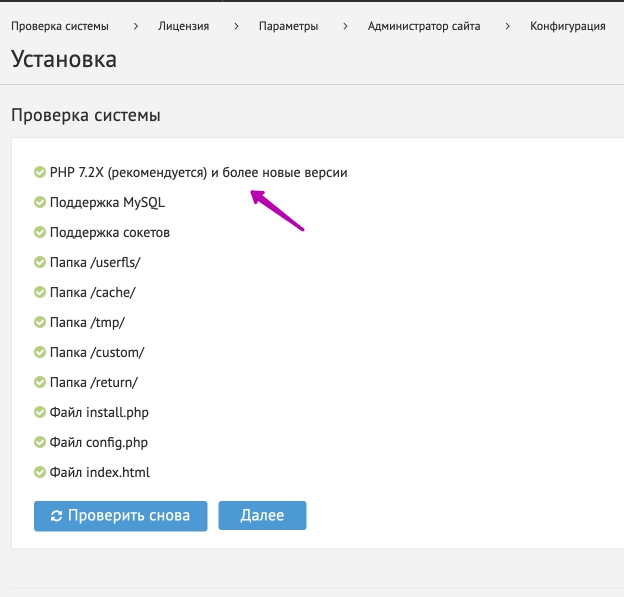This screenshot has width=624, height=597.
Task: Switch to the Параметры step
Action: 287,26
